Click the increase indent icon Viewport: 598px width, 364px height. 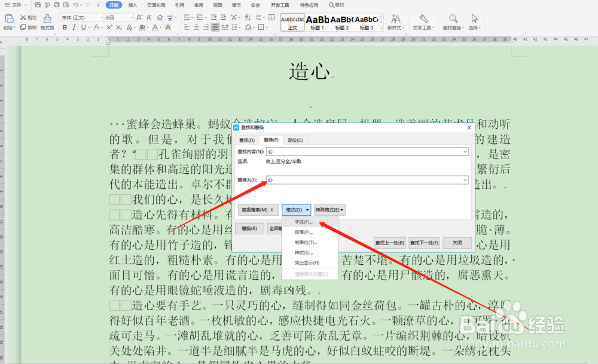[x=223, y=17]
